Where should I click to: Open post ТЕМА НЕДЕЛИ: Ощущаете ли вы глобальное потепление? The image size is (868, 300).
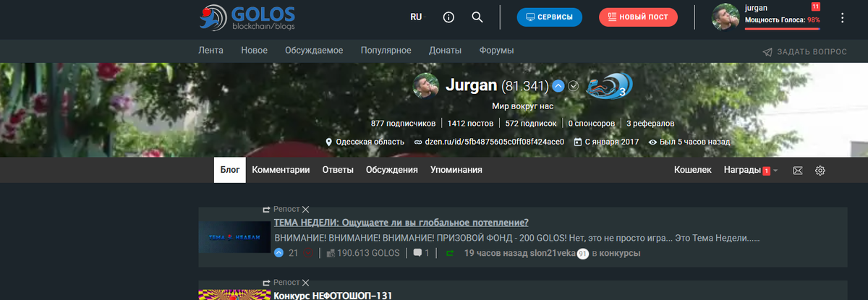[x=401, y=222]
